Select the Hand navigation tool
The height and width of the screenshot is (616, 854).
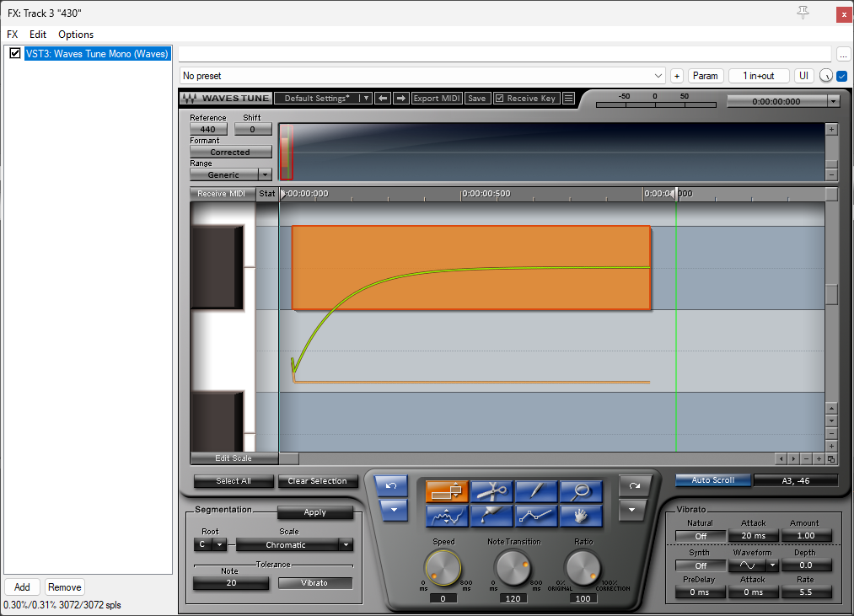point(581,517)
